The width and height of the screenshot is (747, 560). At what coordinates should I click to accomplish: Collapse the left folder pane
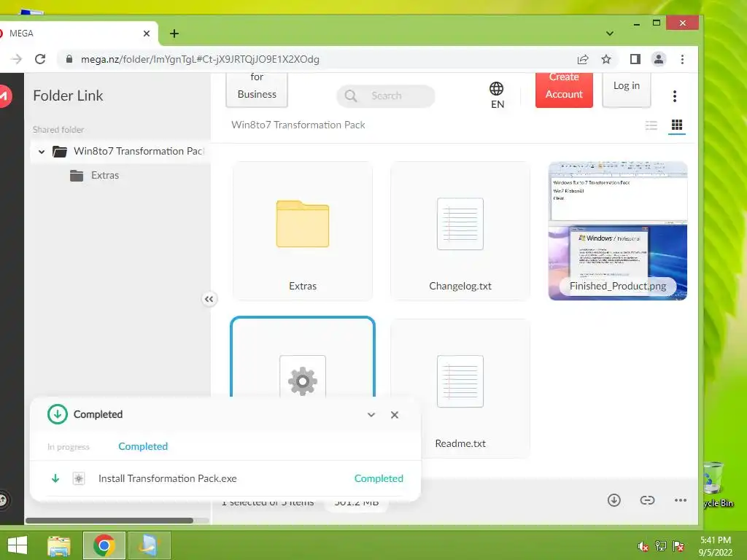click(209, 299)
